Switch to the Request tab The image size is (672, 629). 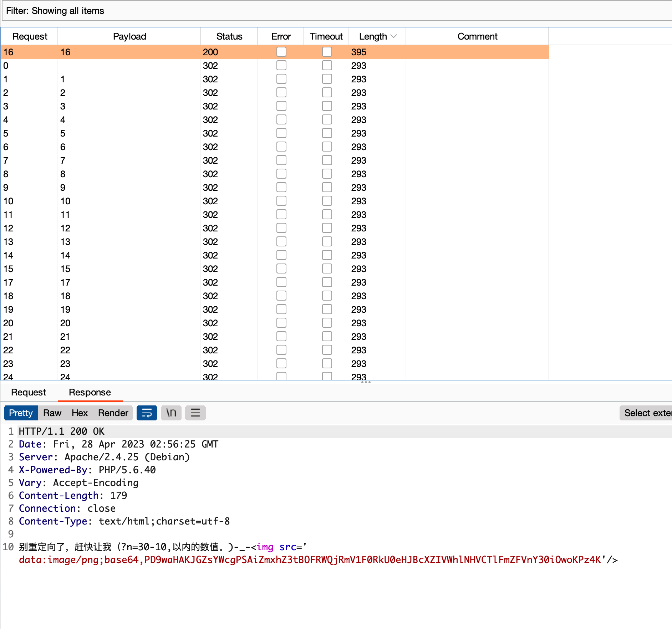pos(29,392)
